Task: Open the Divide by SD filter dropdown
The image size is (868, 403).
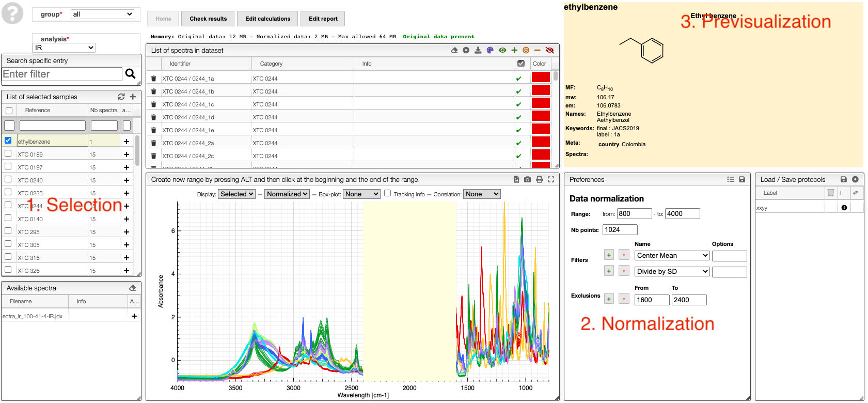Action: click(x=672, y=271)
